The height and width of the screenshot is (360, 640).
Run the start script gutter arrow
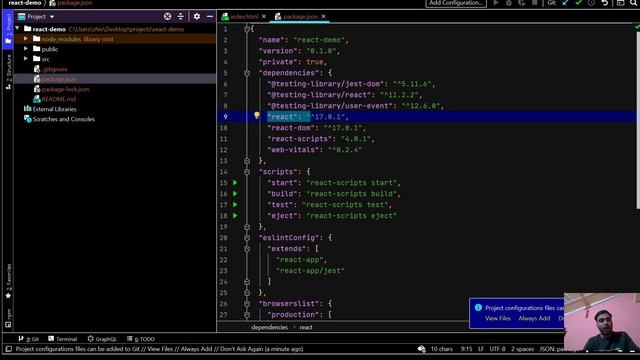click(235, 182)
